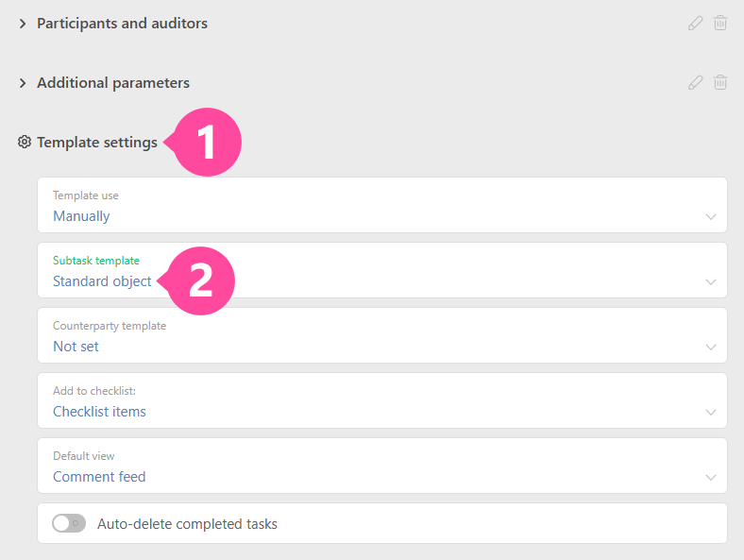Expand Additional parameters using its chevron
The image size is (744, 560).
pyautogui.click(x=23, y=83)
